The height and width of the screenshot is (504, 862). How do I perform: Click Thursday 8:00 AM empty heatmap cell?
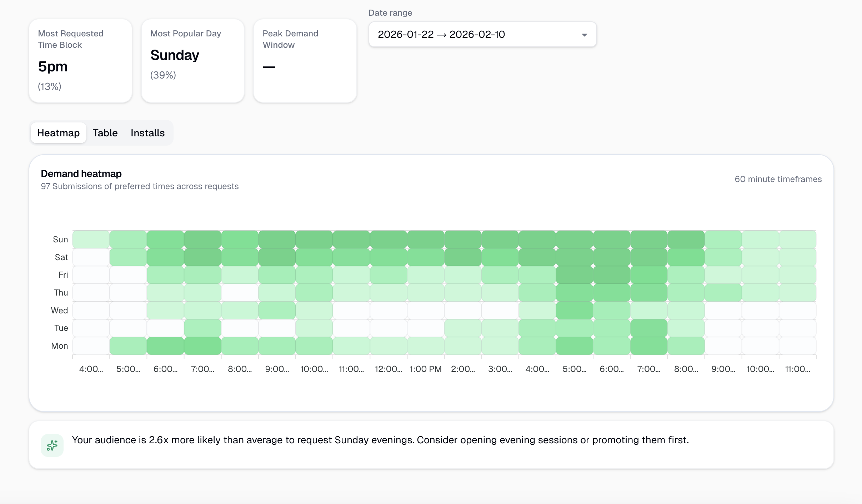[x=240, y=292]
